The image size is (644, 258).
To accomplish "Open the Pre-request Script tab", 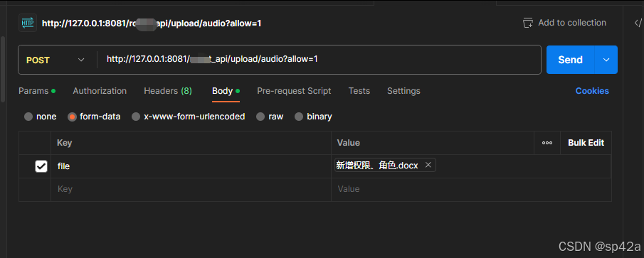I will tap(294, 91).
